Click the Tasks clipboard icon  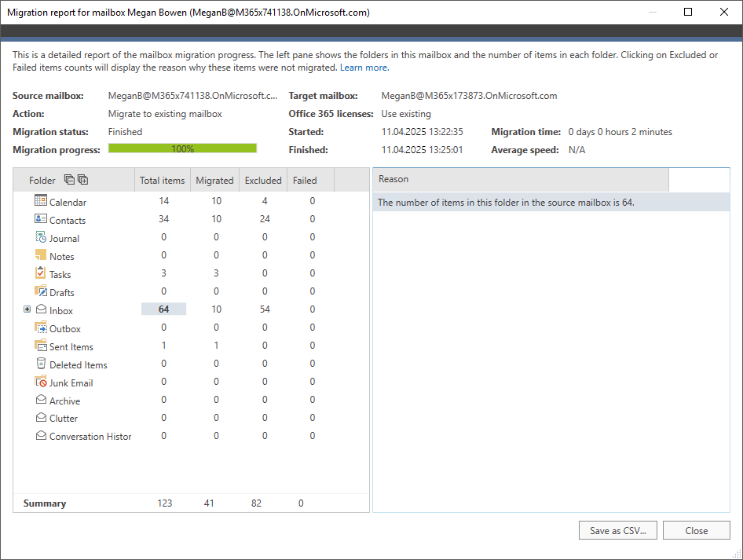(41, 273)
